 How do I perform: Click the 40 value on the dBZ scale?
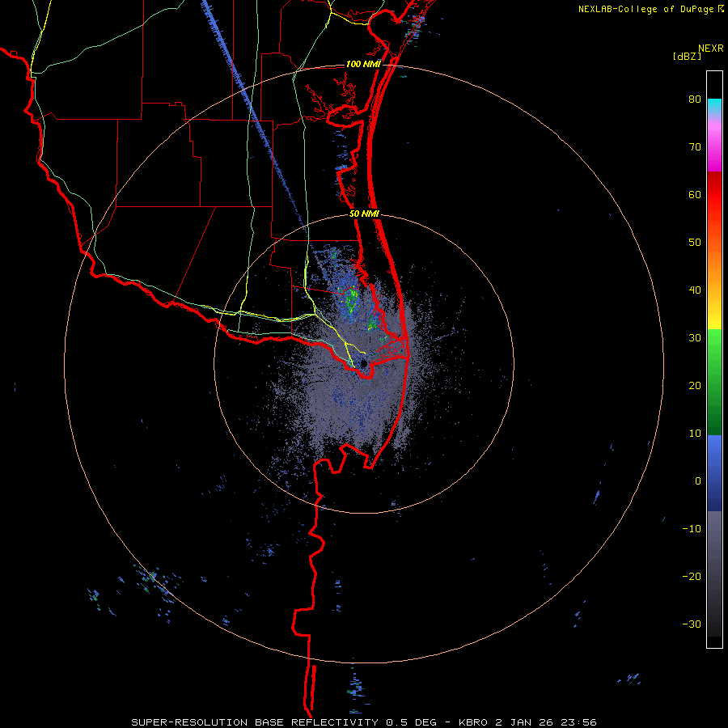(x=695, y=290)
